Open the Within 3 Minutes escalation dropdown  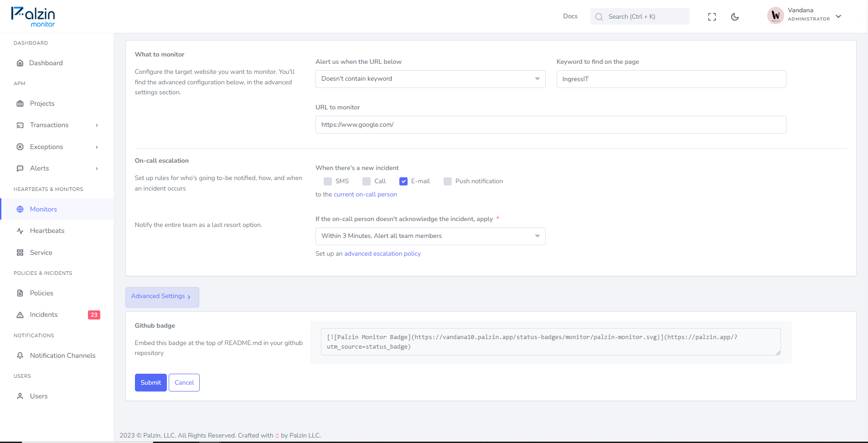click(x=430, y=236)
